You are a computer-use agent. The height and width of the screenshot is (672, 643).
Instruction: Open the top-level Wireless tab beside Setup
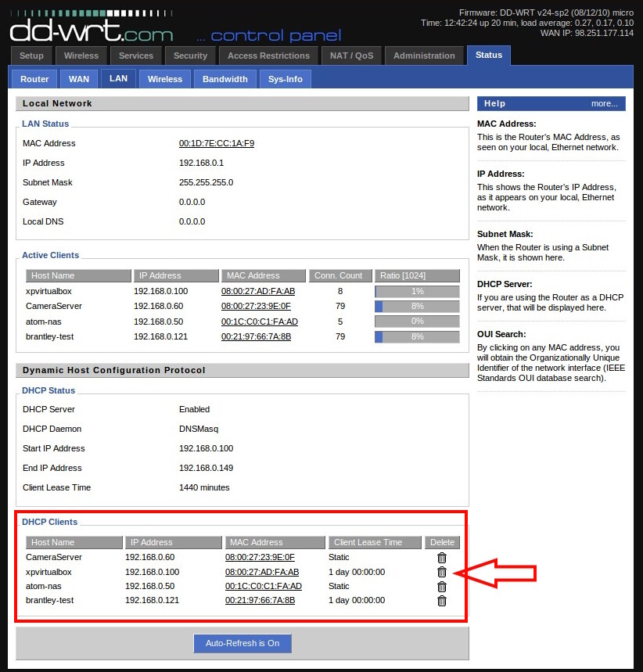(81, 56)
